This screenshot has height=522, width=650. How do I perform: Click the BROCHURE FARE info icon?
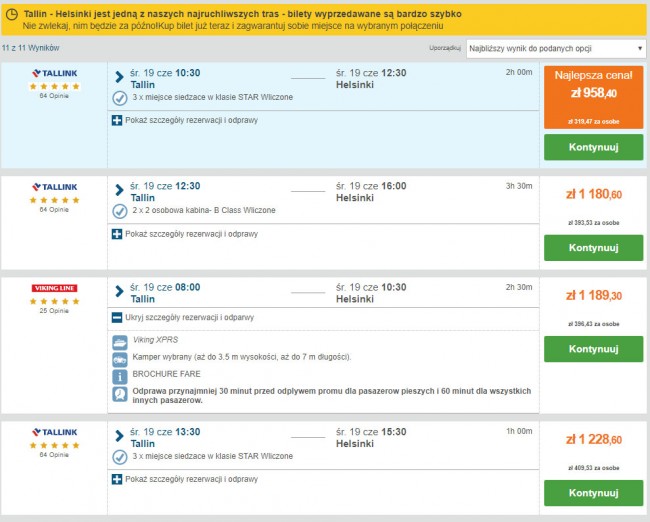point(120,377)
